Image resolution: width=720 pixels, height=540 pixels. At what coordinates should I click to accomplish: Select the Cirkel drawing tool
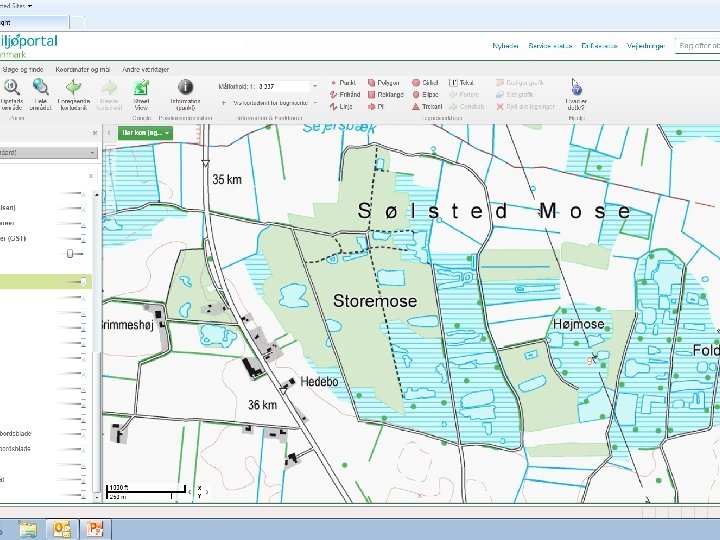(x=425, y=83)
